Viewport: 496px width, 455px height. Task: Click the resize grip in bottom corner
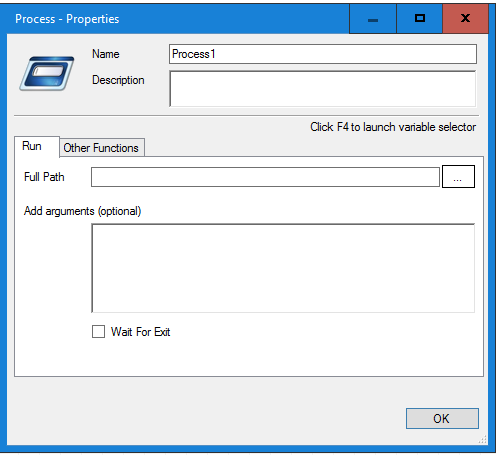(x=483, y=440)
